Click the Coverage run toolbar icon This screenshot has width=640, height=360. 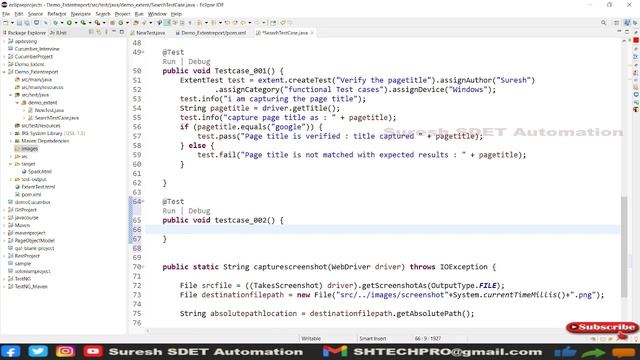(83, 23)
